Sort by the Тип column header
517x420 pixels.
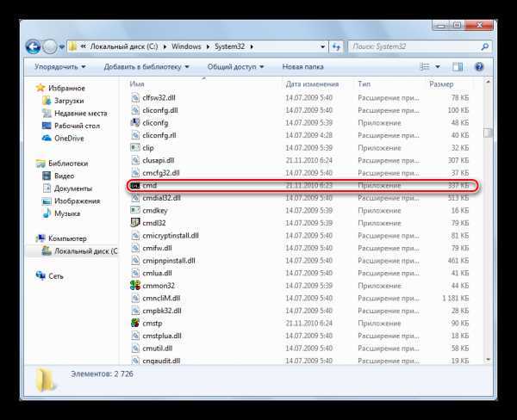pos(364,84)
